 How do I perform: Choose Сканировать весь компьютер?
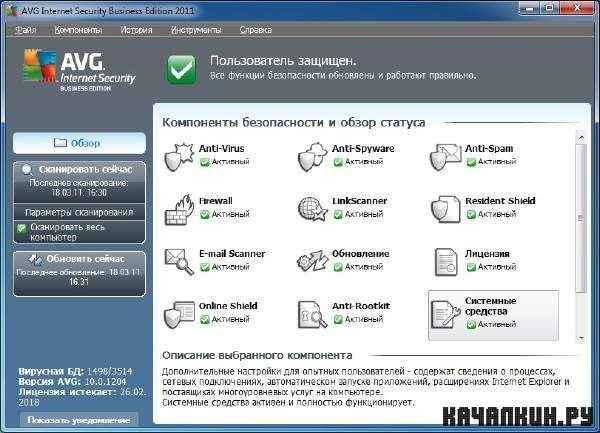[79, 232]
